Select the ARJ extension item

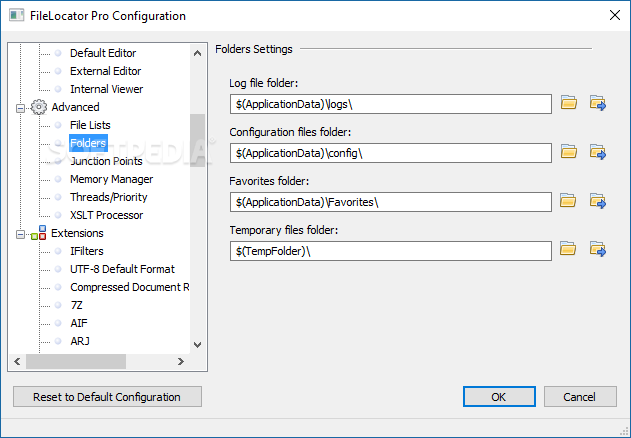point(80,341)
